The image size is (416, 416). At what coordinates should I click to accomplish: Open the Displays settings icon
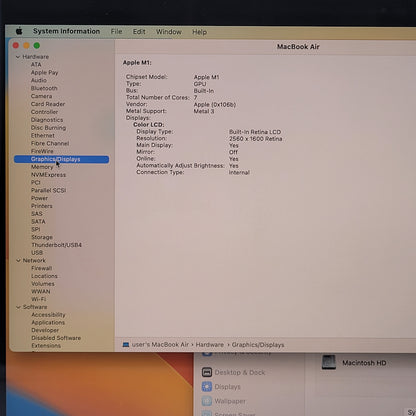(207, 387)
